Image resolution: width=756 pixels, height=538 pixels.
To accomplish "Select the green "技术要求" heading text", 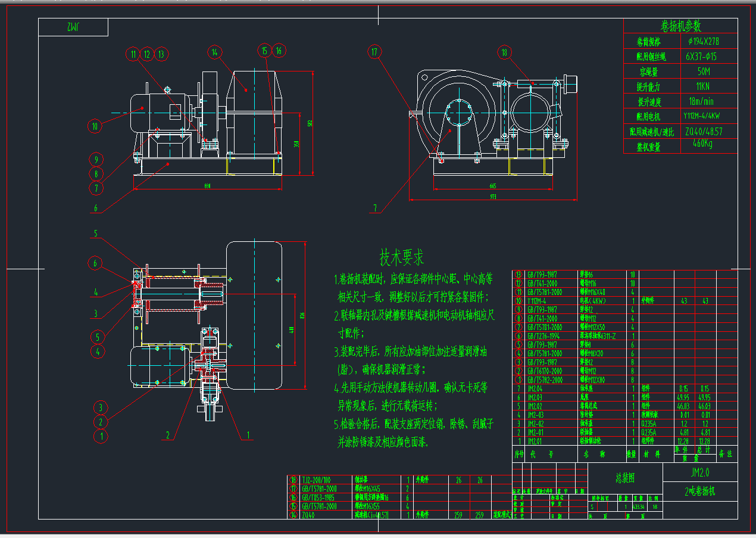I will [402, 257].
